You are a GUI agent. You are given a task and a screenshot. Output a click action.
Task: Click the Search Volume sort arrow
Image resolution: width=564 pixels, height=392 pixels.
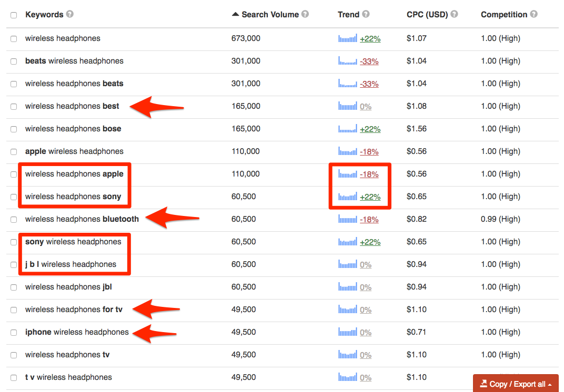[236, 14]
